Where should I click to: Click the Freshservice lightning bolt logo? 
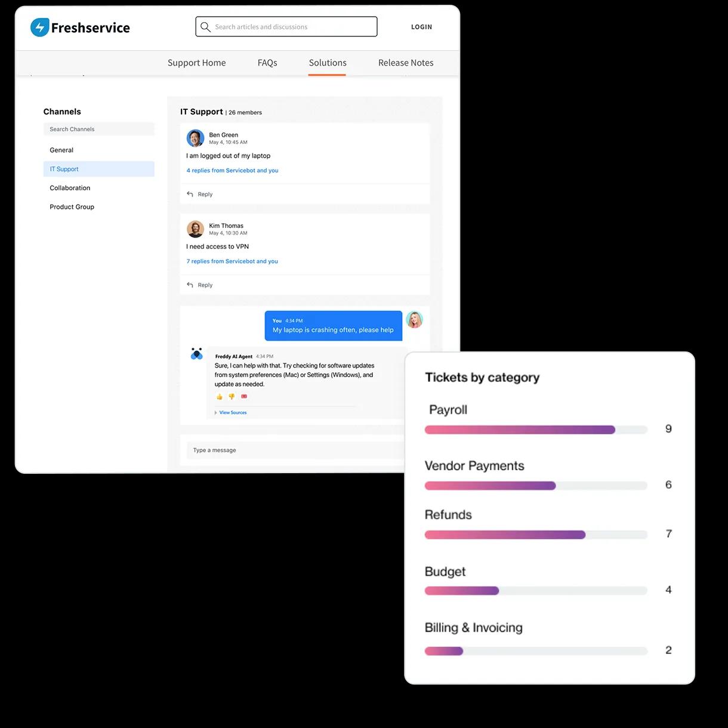39,27
